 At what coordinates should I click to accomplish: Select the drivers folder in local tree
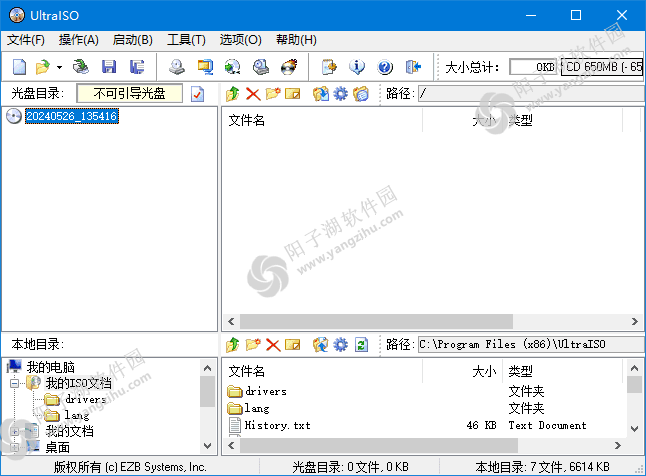tap(86, 399)
